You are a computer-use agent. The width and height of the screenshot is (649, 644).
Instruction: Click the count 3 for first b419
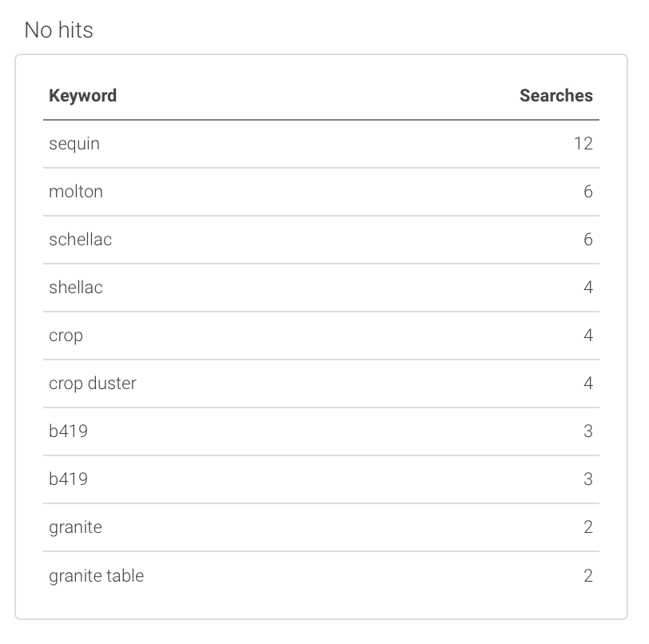[588, 431]
